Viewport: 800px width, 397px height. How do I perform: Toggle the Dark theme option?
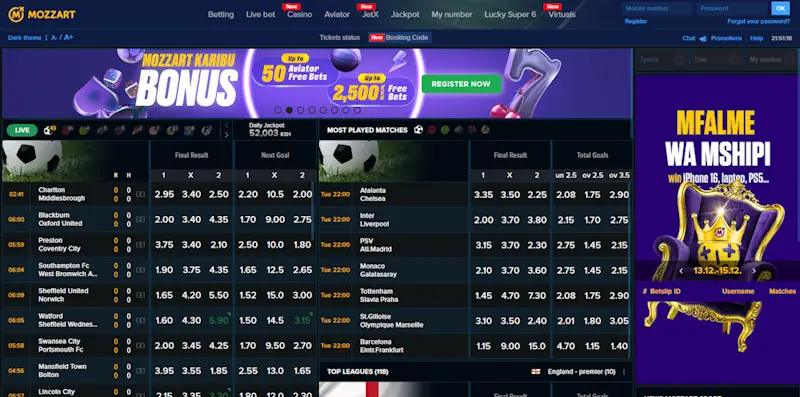(x=24, y=38)
